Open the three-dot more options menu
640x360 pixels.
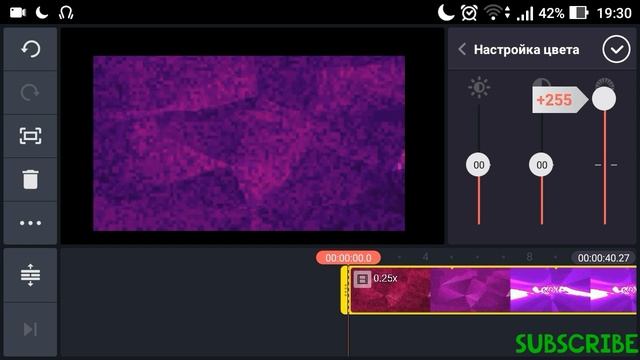point(30,223)
